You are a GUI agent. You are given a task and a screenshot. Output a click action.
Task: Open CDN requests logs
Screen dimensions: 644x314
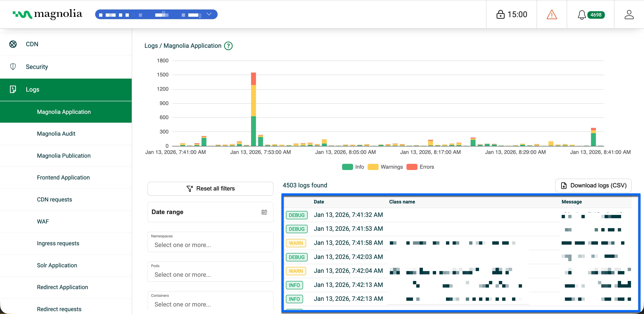point(66,199)
